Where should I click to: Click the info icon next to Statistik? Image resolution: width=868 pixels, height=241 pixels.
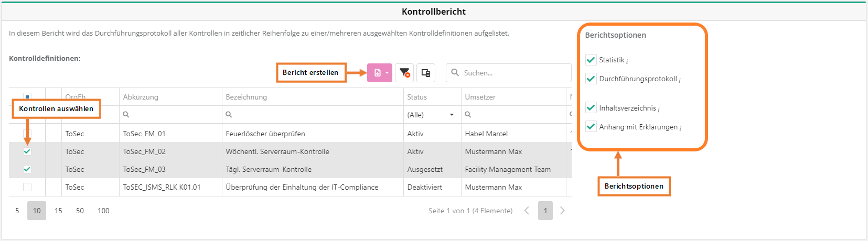click(x=627, y=62)
